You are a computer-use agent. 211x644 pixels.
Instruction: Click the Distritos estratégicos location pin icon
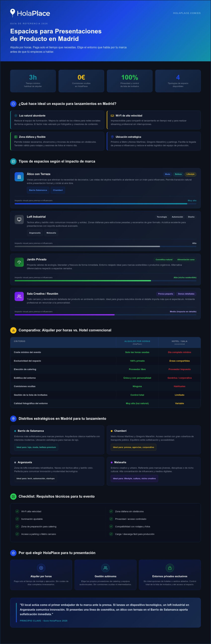tap(13, 419)
